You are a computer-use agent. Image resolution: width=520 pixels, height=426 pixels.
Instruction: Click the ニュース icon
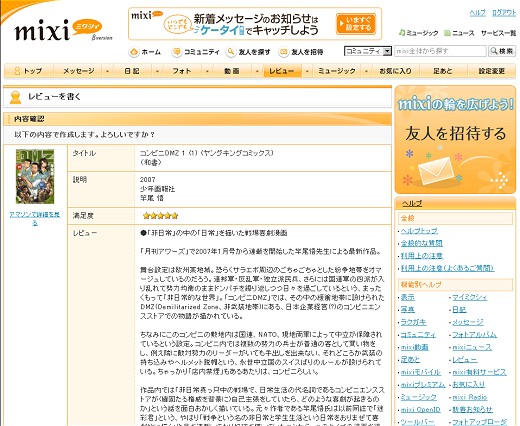pos(447,33)
